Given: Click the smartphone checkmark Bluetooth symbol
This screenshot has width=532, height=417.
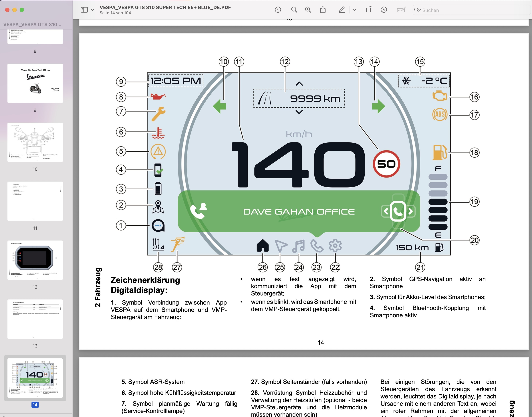Looking at the screenshot, I should click(x=158, y=170).
